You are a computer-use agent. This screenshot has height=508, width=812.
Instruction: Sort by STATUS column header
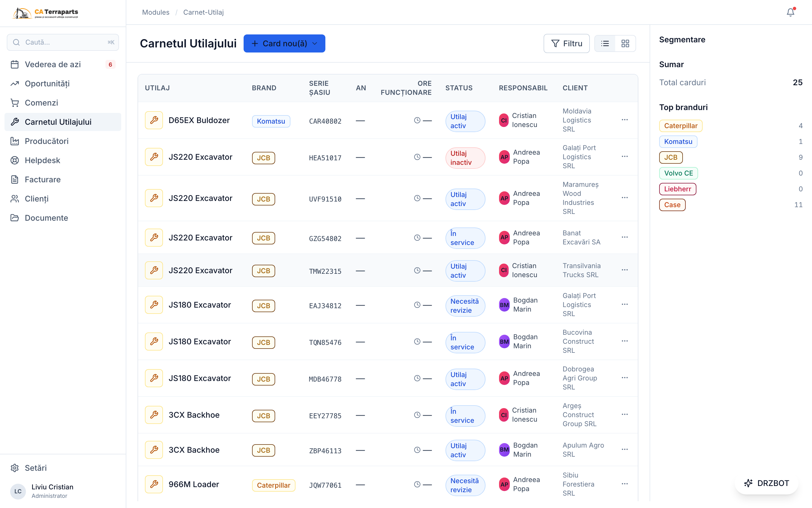point(459,88)
